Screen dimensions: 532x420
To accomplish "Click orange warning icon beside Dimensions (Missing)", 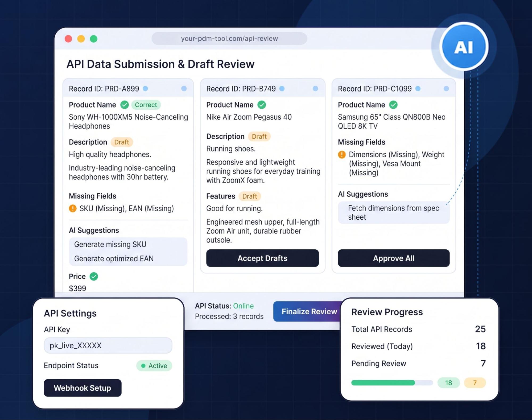I will [342, 155].
